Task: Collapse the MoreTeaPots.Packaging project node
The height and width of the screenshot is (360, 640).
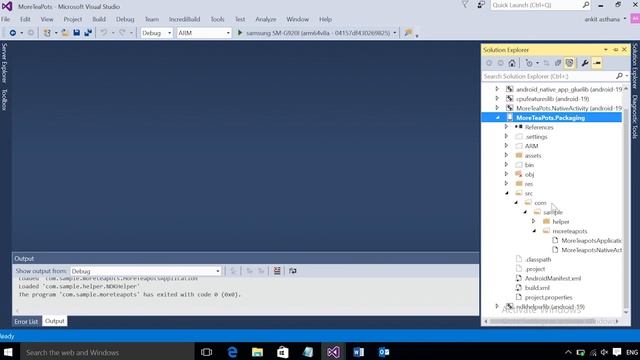Action: coord(498,118)
